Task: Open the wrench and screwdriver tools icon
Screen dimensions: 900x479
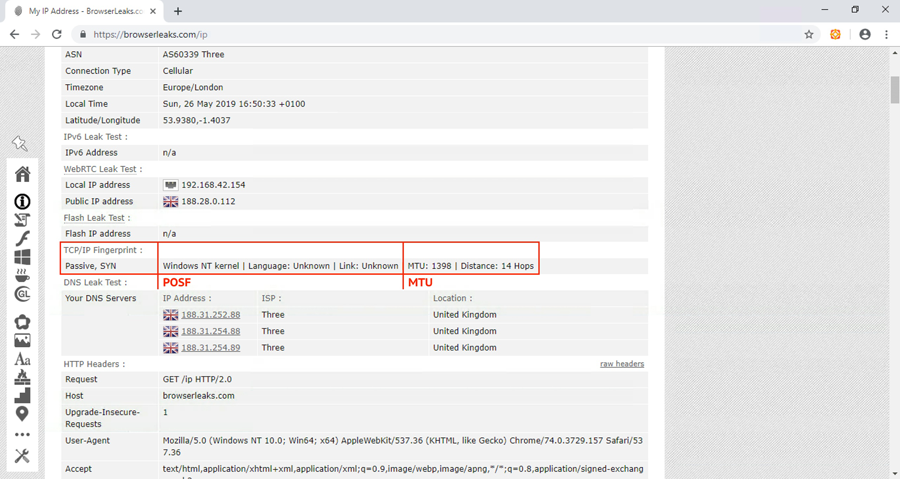Action: [x=22, y=455]
